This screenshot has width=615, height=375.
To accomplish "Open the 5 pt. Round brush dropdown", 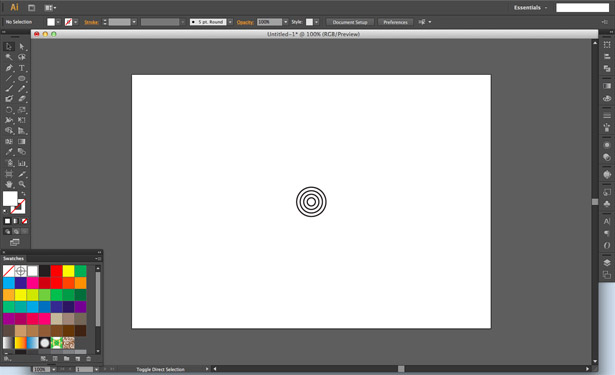I will point(230,22).
